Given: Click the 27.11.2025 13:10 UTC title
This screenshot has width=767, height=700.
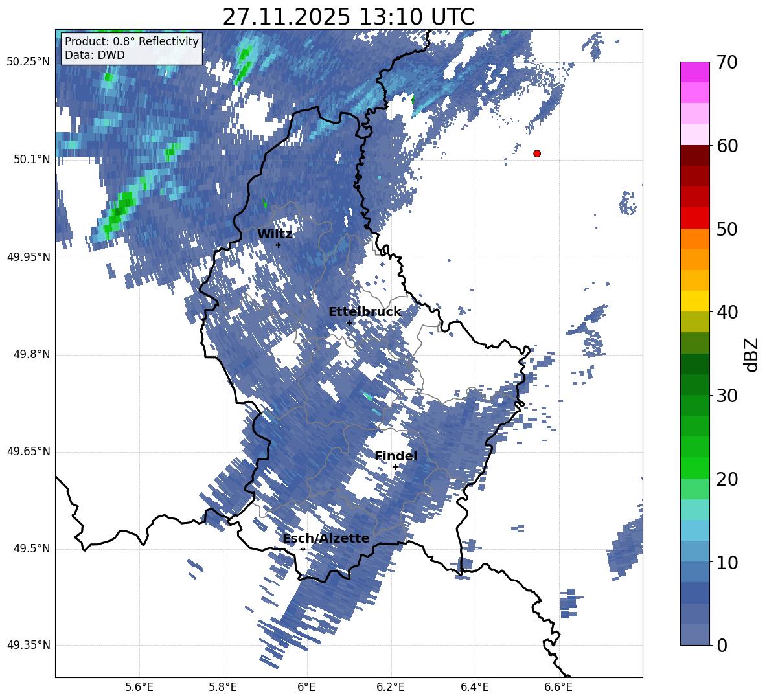Looking at the screenshot, I should pos(349,17).
